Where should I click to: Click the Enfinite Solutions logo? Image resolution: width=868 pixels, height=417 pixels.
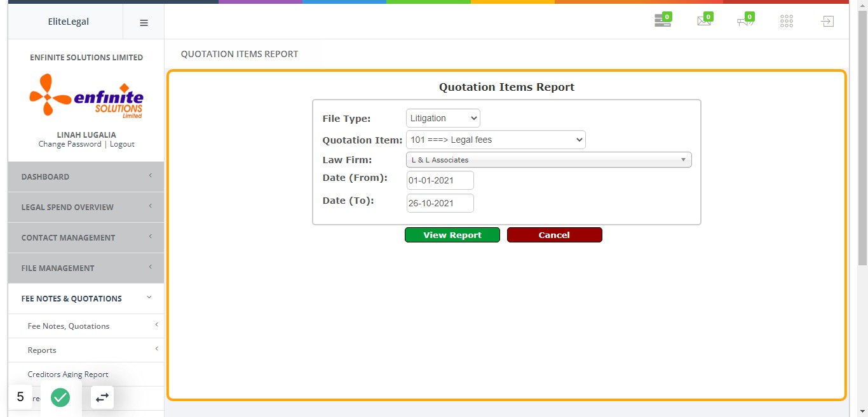click(86, 96)
